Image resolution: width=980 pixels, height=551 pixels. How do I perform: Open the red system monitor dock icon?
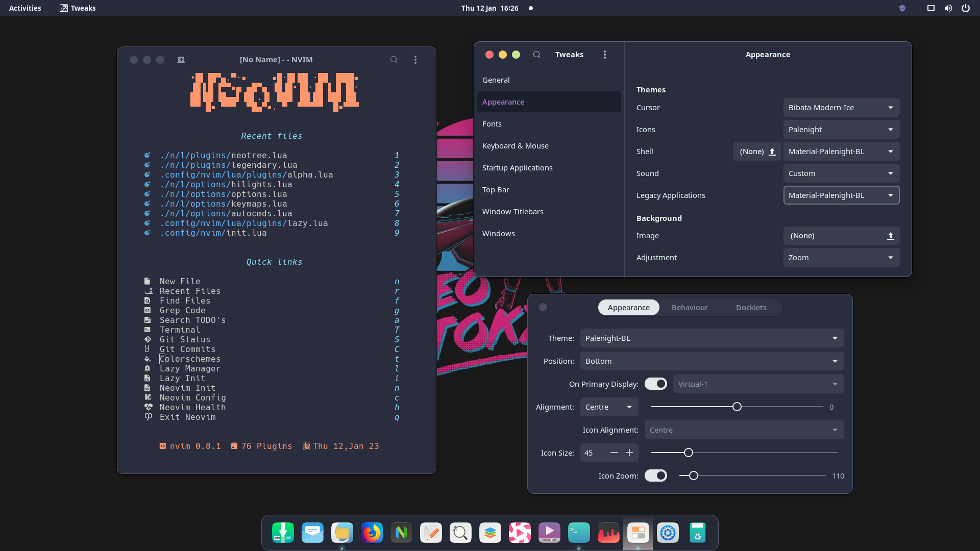(x=608, y=533)
